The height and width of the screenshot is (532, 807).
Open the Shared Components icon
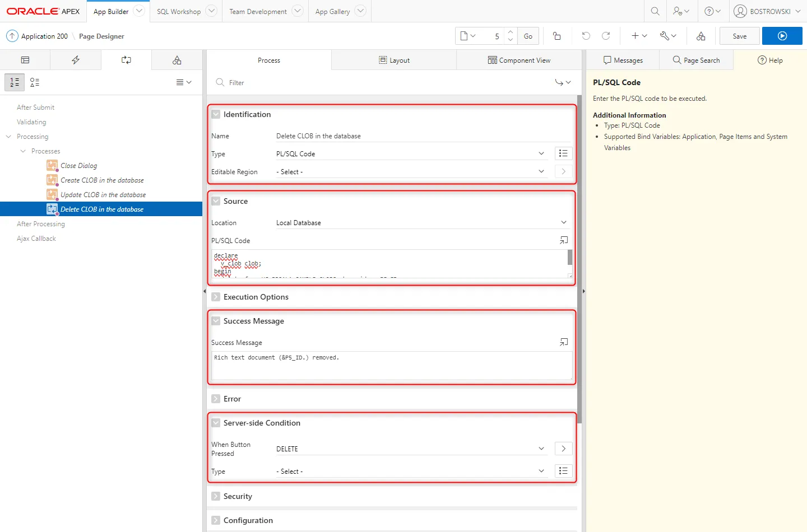[x=701, y=36]
